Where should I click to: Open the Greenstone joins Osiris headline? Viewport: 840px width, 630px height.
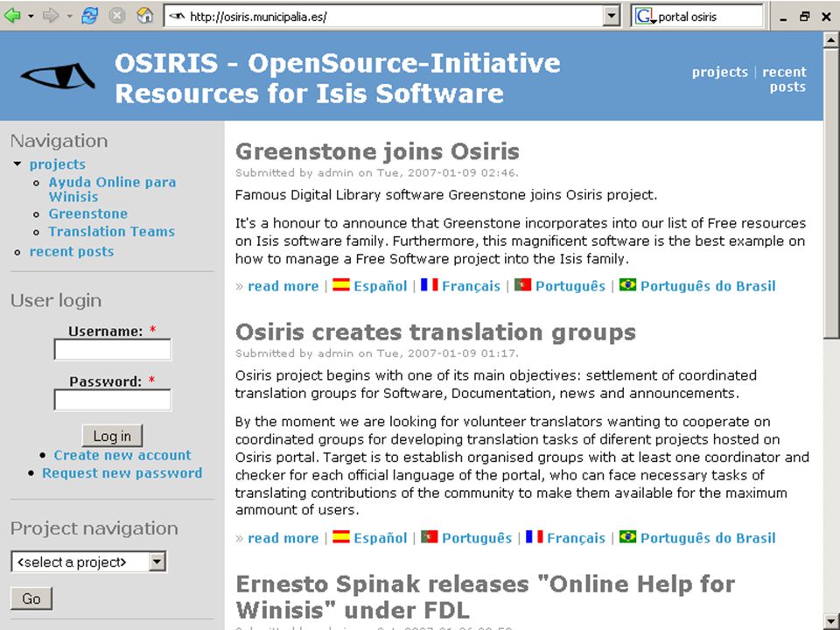pyautogui.click(x=377, y=151)
